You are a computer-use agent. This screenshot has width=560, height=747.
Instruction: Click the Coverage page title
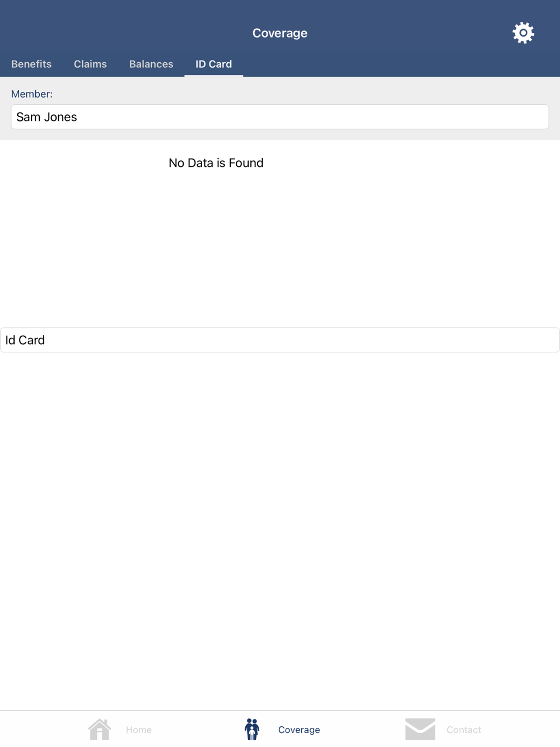tap(280, 33)
